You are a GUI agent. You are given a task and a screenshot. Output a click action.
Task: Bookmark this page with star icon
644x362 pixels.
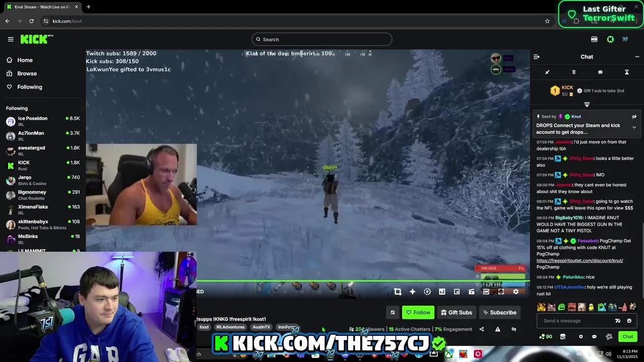(547, 21)
